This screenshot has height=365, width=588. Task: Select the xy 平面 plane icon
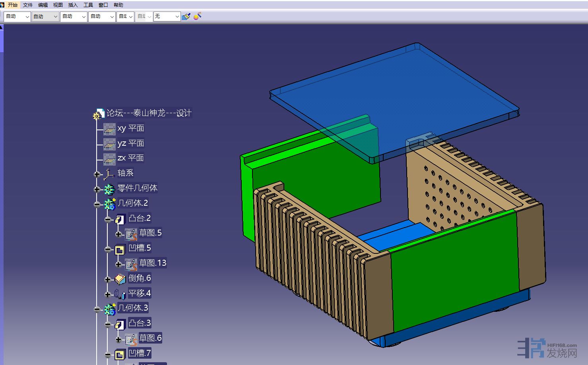[x=109, y=129]
